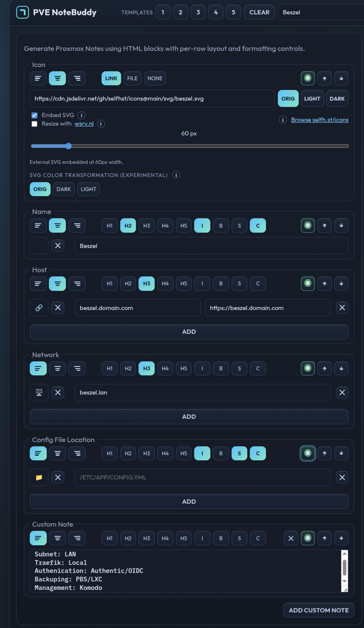
Task: Move the Host section up
Action: coord(324,283)
